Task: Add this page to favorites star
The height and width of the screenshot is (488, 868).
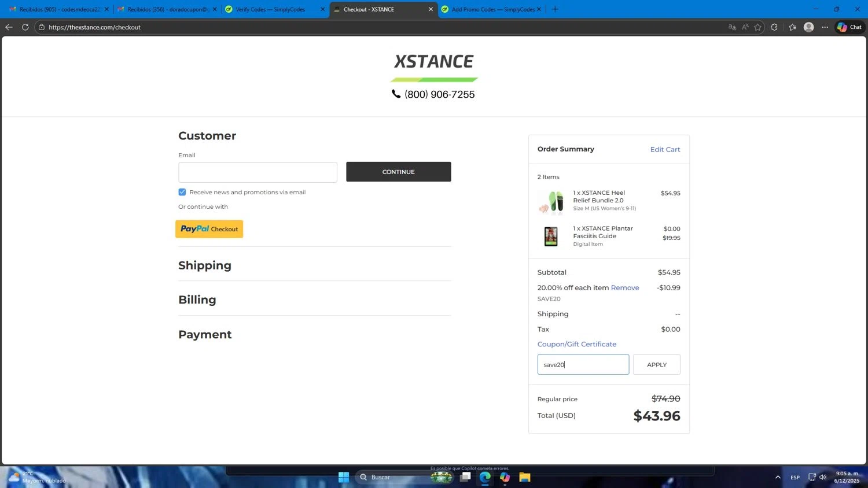Action: pos(757,27)
